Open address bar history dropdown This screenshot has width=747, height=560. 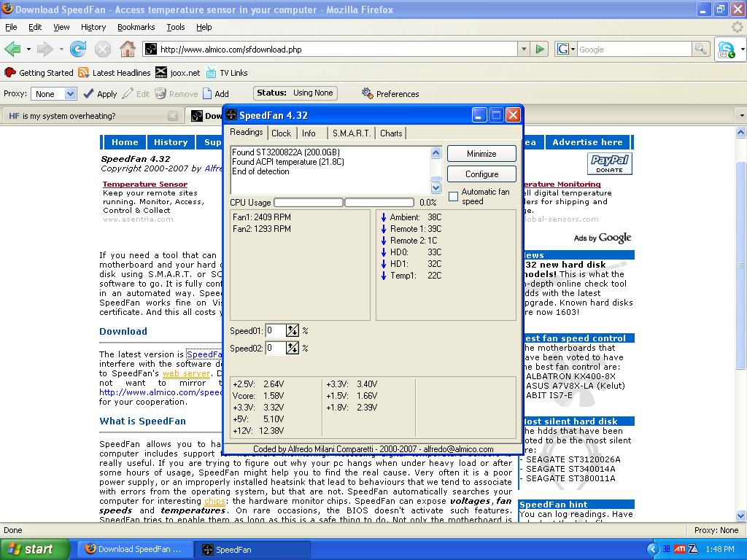(x=524, y=49)
